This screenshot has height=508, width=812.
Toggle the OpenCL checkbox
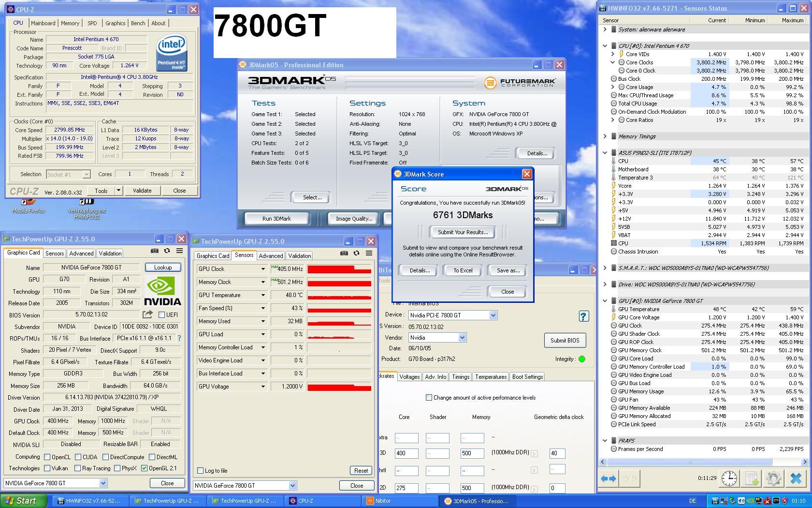click(47, 457)
